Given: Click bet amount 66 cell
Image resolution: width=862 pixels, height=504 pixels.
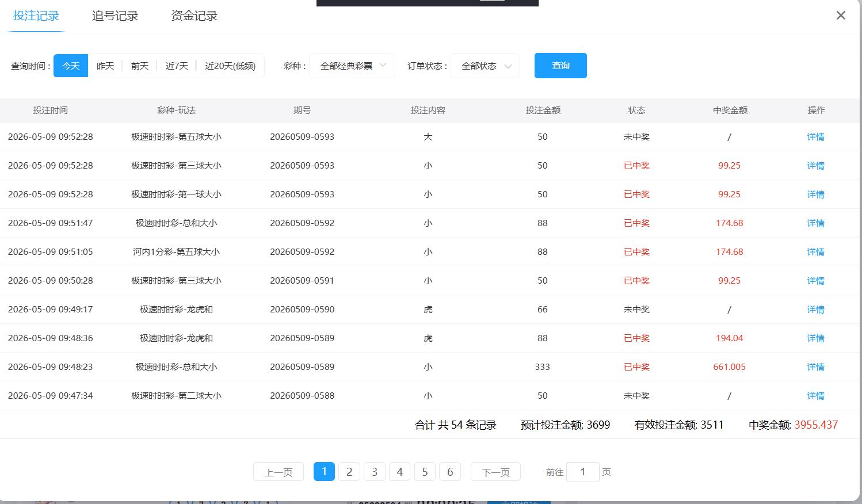Looking at the screenshot, I should pos(542,310).
